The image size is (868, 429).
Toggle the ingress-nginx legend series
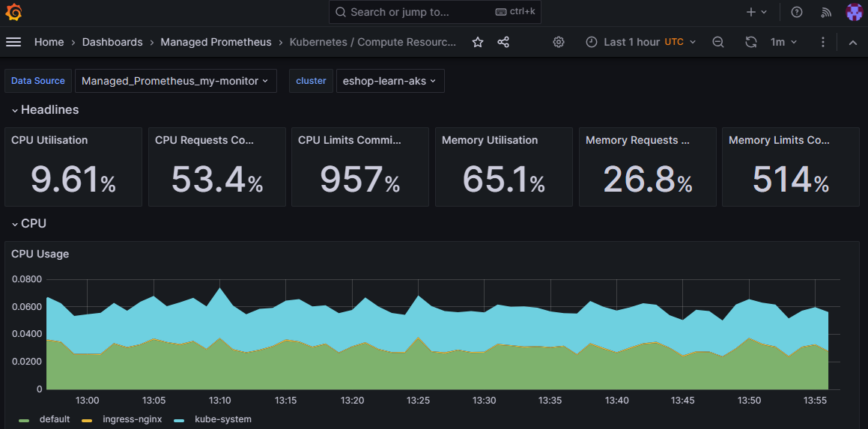tap(131, 419)
